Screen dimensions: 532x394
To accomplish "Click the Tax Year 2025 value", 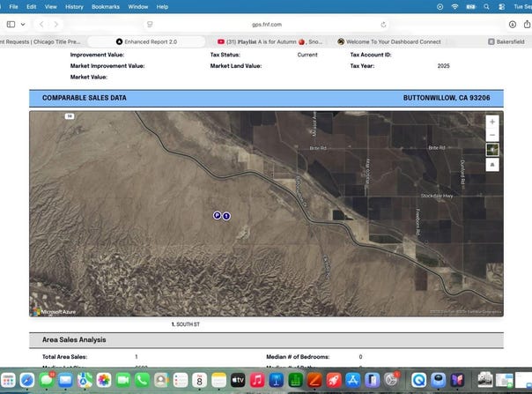I will coord(443,66).
